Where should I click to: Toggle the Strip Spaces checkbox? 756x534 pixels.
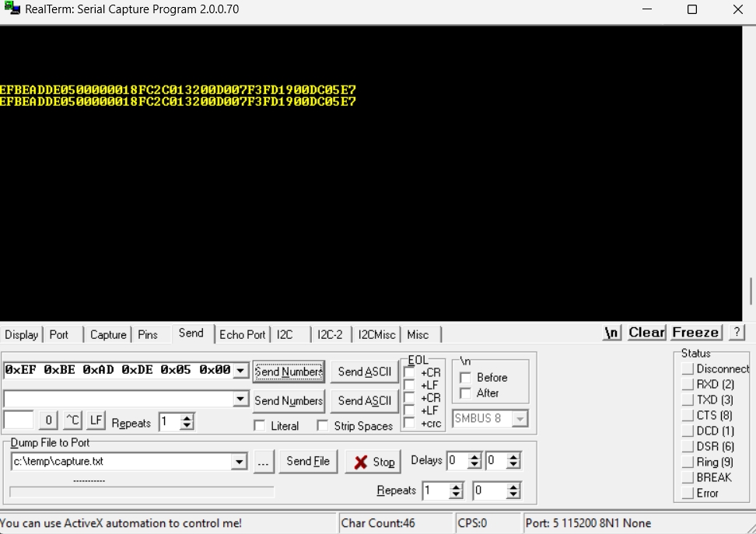click(x=322, y=426)
